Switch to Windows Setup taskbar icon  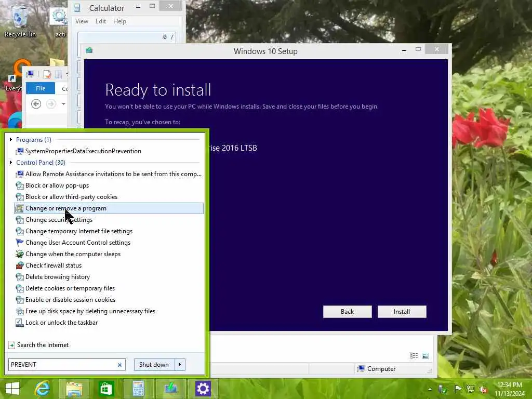click(170, 389)
